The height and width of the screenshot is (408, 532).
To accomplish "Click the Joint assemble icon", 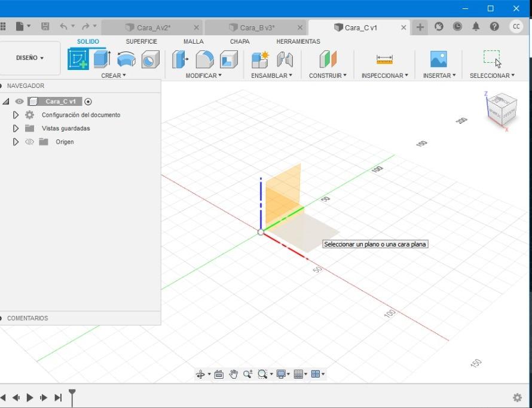I will 285,59.
